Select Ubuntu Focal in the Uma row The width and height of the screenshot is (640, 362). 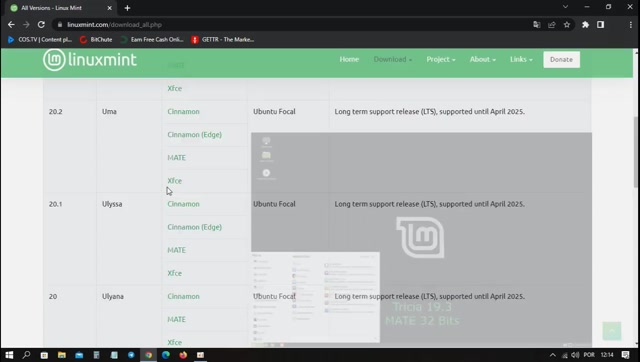(274, 111)
